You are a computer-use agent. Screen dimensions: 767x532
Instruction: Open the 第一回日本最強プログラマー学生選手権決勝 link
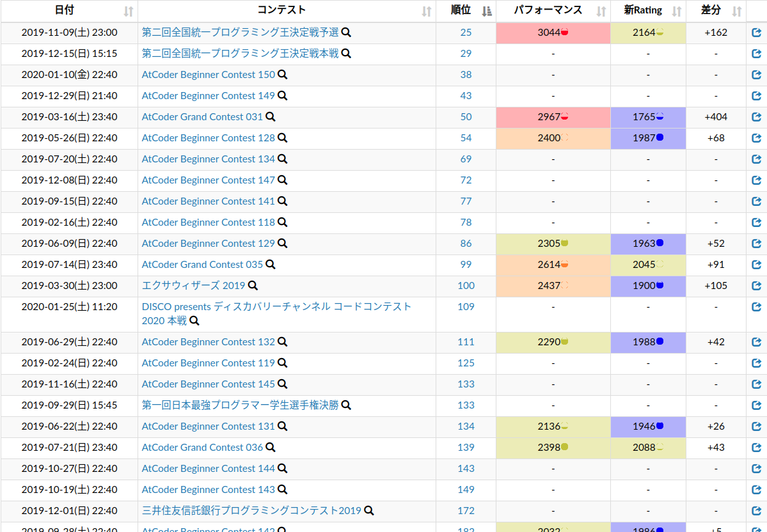(240, 405)
